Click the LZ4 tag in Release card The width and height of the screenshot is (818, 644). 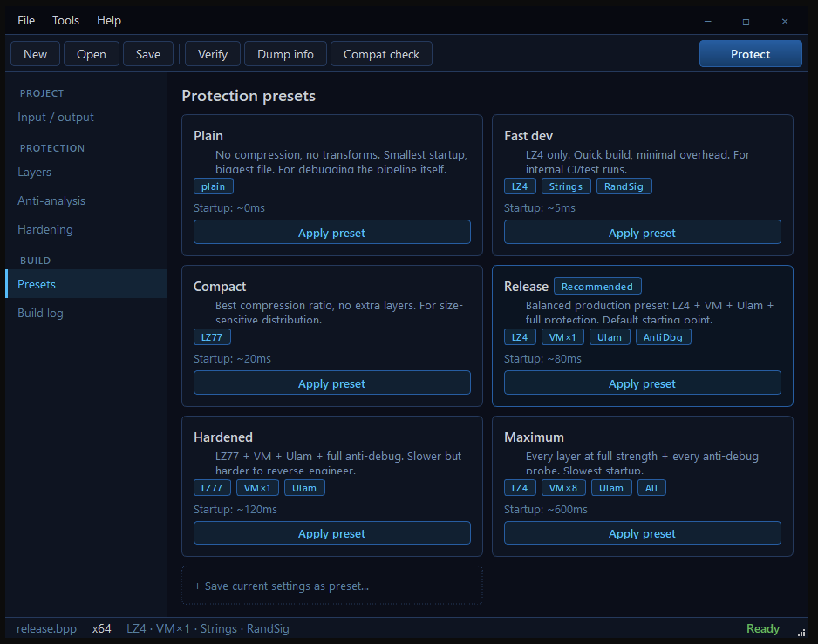coord(520,337)
